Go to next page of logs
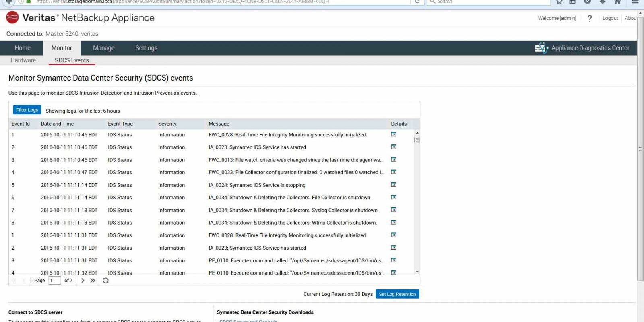 (83, 281)
